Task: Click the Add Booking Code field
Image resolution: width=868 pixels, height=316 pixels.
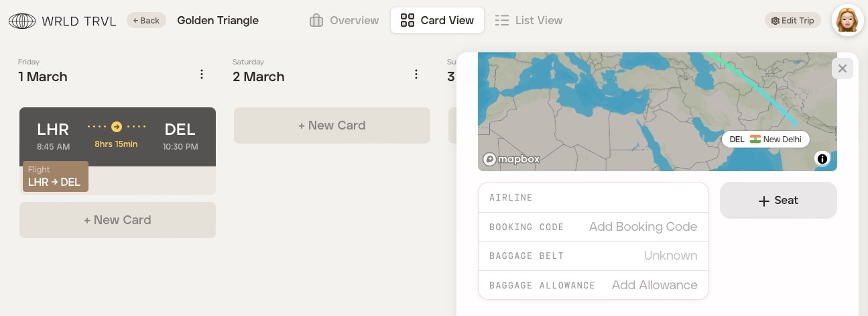Action: (x=643, y=227)
